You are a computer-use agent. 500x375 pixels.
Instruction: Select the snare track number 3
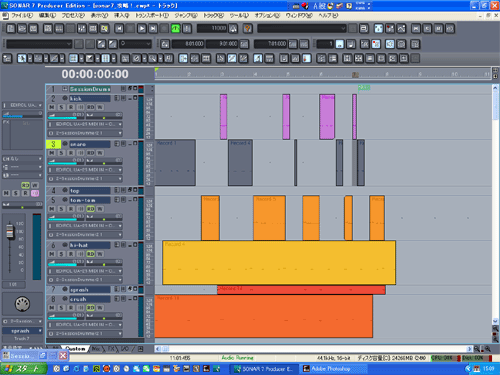point(53,144)
